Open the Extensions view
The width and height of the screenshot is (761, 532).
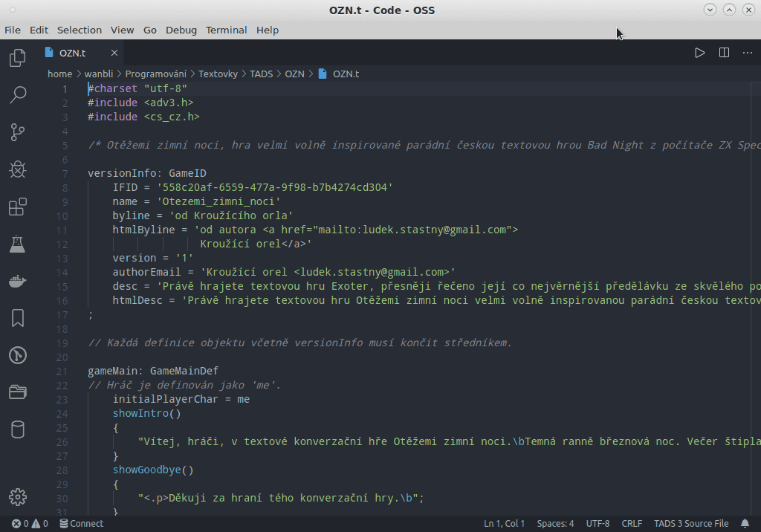pos(18,207)
